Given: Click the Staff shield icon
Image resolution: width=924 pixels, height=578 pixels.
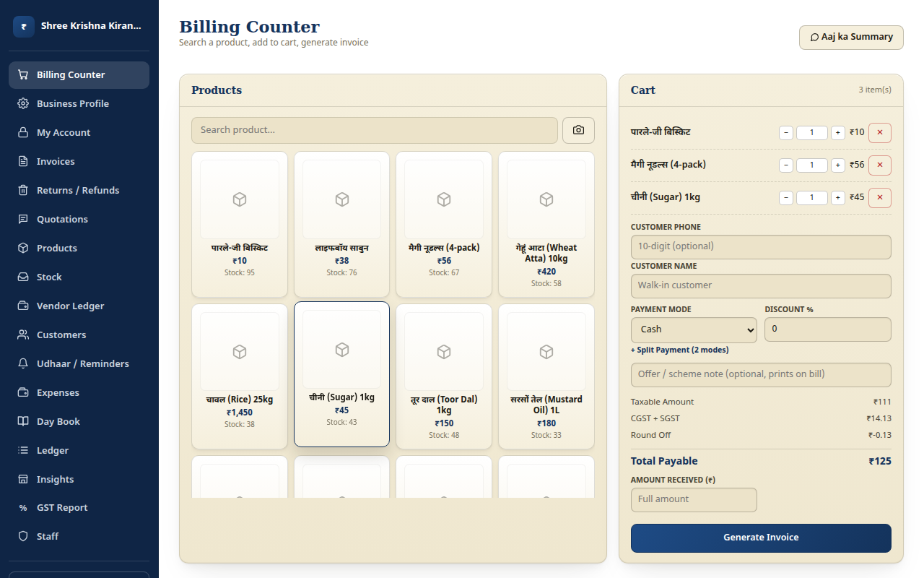Looking at the screenshot, I should 23,536.
